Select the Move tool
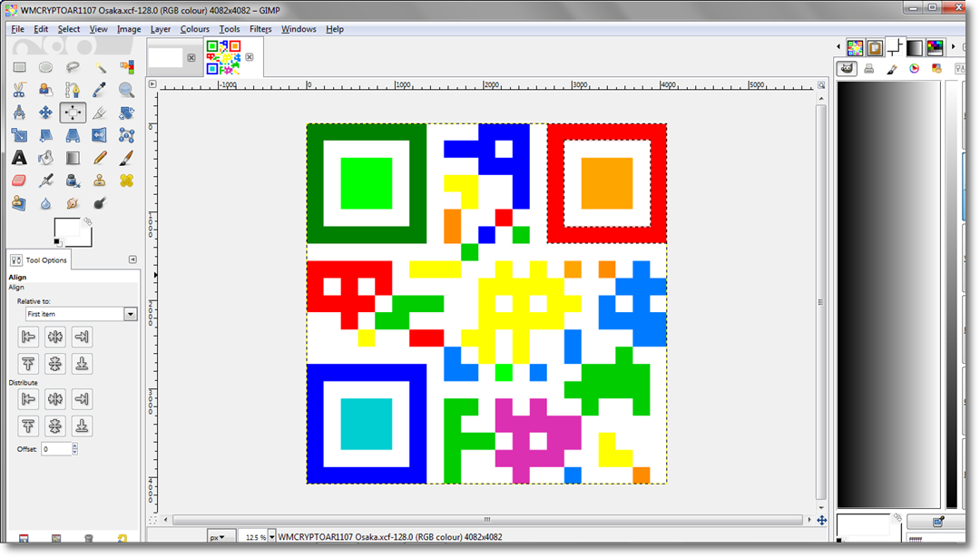 (x=45, y=113)
